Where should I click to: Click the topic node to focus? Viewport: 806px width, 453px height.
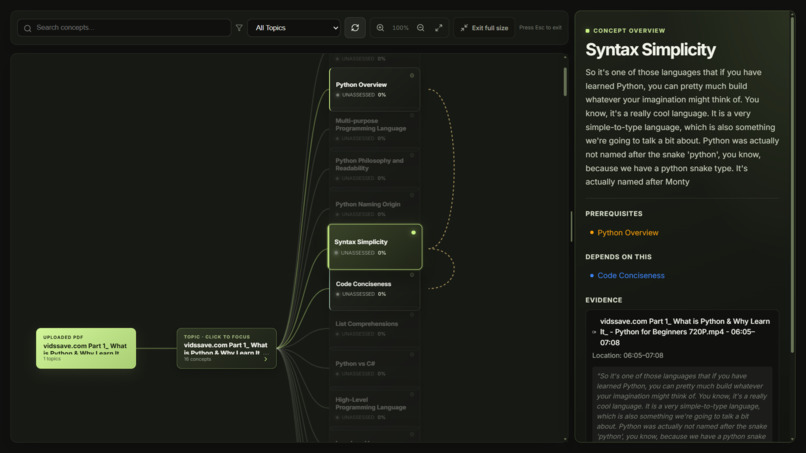pos(226,348)
